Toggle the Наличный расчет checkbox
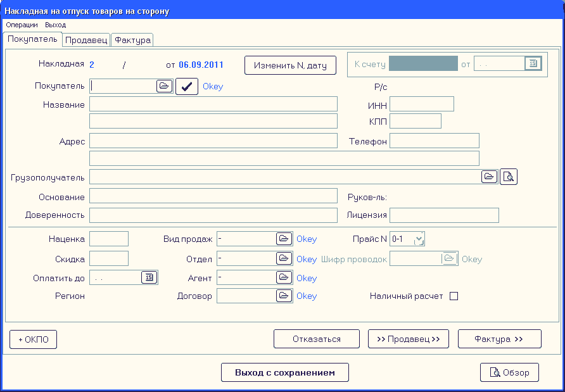 (454, 296)
